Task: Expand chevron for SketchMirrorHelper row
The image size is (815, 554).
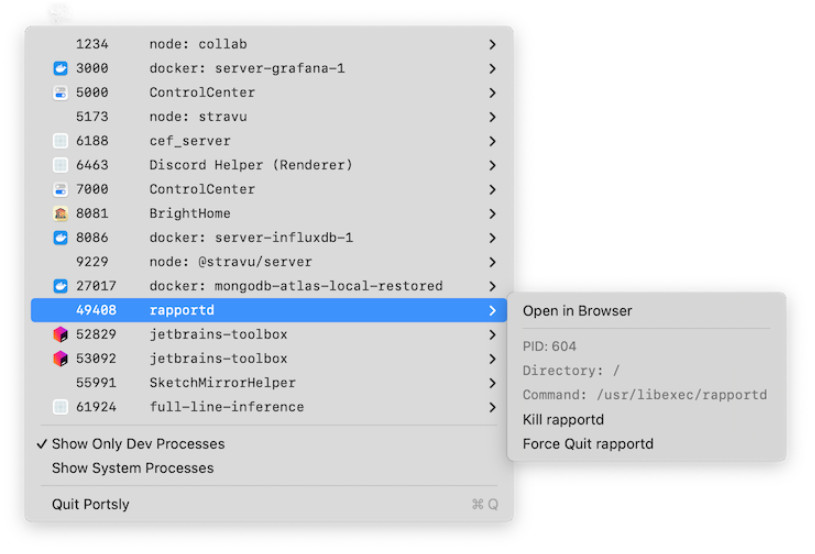Action: coord(492,383)
